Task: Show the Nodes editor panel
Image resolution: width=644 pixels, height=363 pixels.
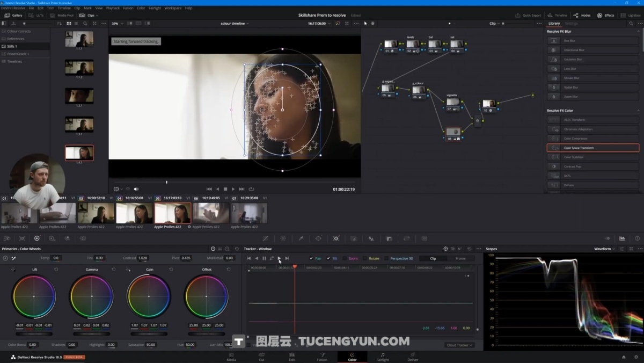Action: (582, 15)
